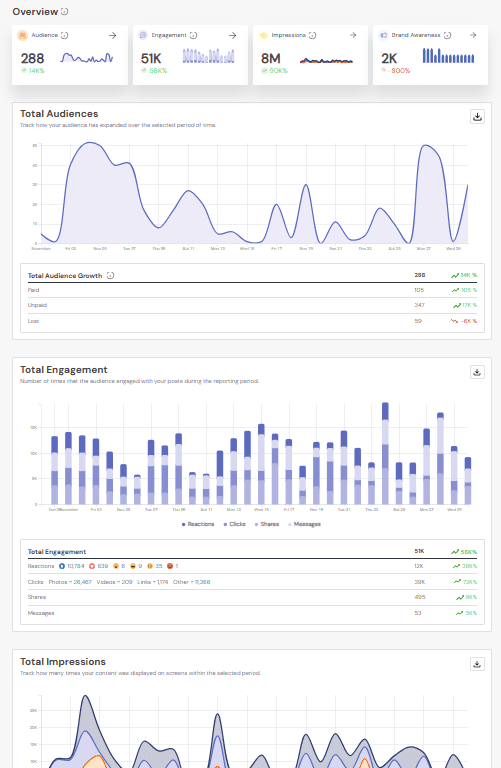Click the trend icon in the Paid row
The image size is (501, 768).
(455, 290)
